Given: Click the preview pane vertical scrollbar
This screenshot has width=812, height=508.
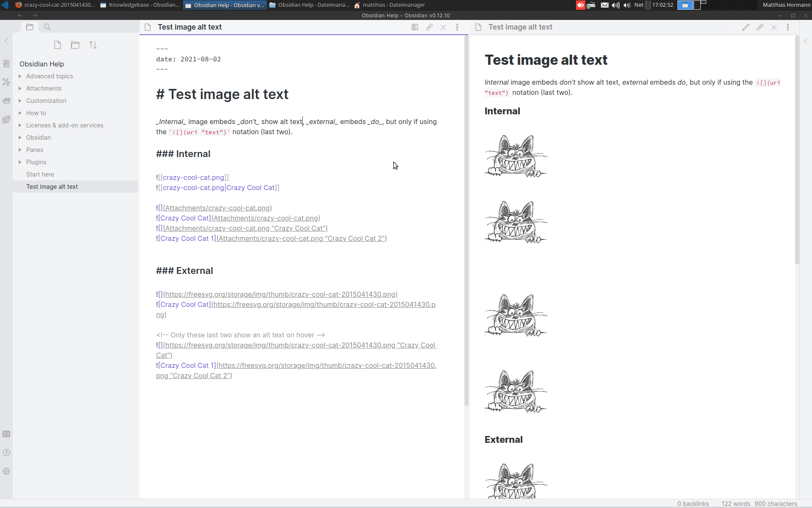Looking at the screenshot, I should (x=797, y=150).
